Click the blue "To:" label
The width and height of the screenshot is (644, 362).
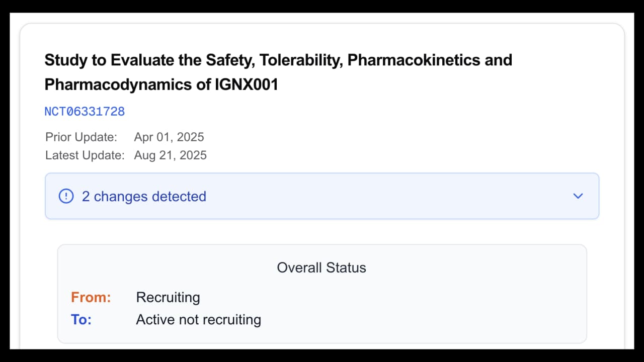point(82,320)
